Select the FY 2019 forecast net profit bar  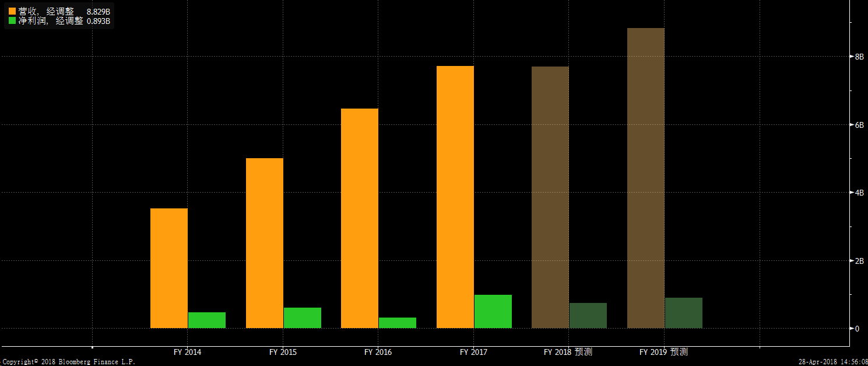(x=683, y=313)
